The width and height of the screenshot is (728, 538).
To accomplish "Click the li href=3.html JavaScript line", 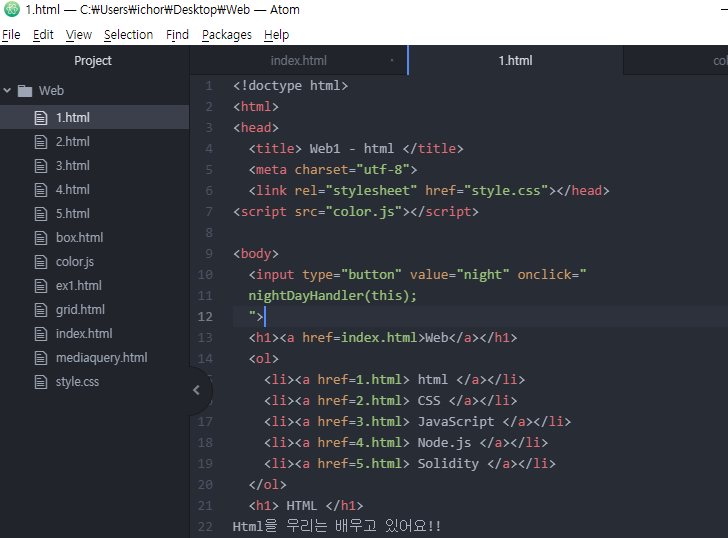I will [x=417, y=421].
